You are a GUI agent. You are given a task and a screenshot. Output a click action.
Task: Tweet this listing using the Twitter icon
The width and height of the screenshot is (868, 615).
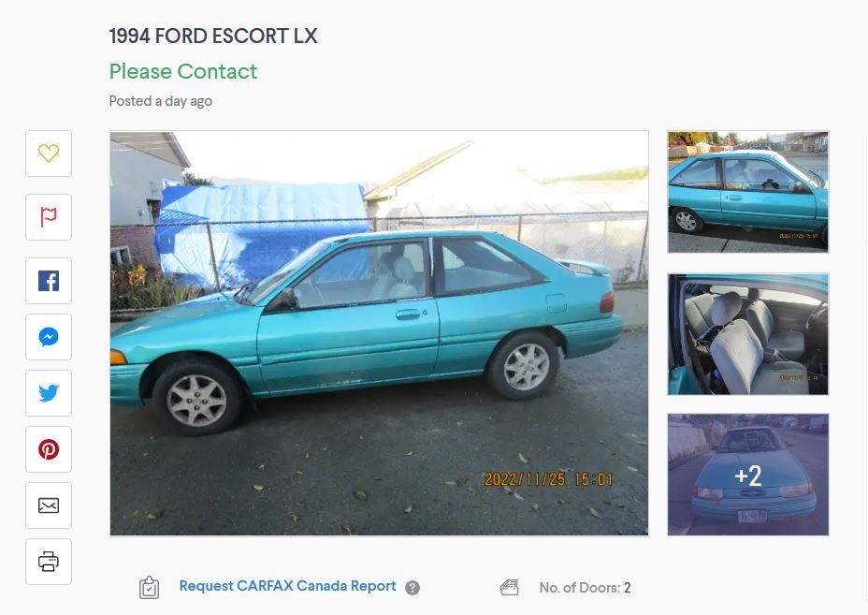point(49,393)
